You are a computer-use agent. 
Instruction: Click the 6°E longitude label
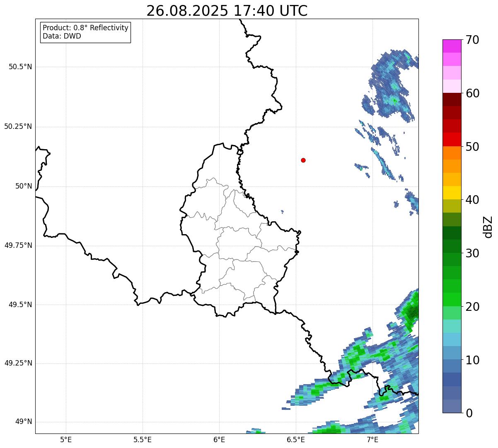click(x=219, y=439)
